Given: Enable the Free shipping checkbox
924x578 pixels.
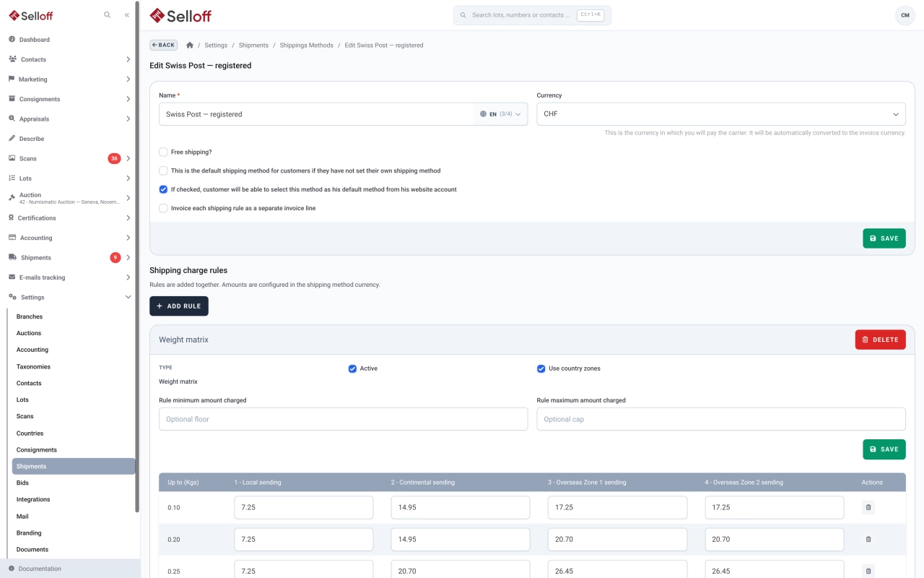Looking at the screenshot, I should click(x=163, y=152).
